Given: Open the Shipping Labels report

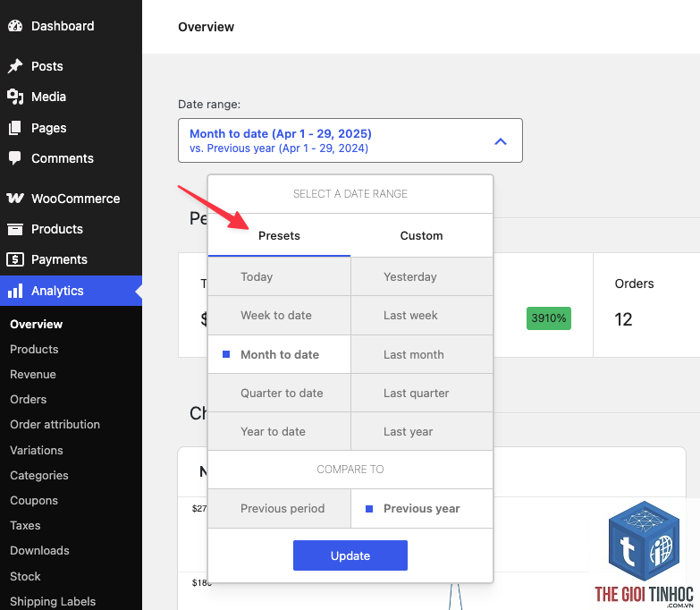Looking at the screenshot, I should pos(53,601).
